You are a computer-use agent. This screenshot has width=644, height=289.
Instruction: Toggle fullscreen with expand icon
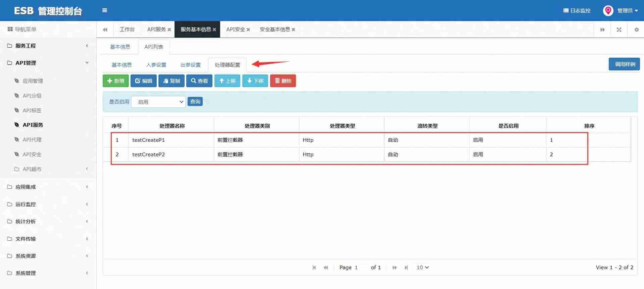click(x=619, y=30)
